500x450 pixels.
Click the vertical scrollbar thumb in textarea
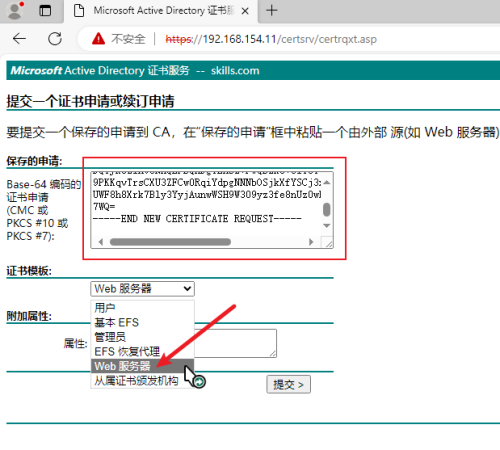click(327, 209)
